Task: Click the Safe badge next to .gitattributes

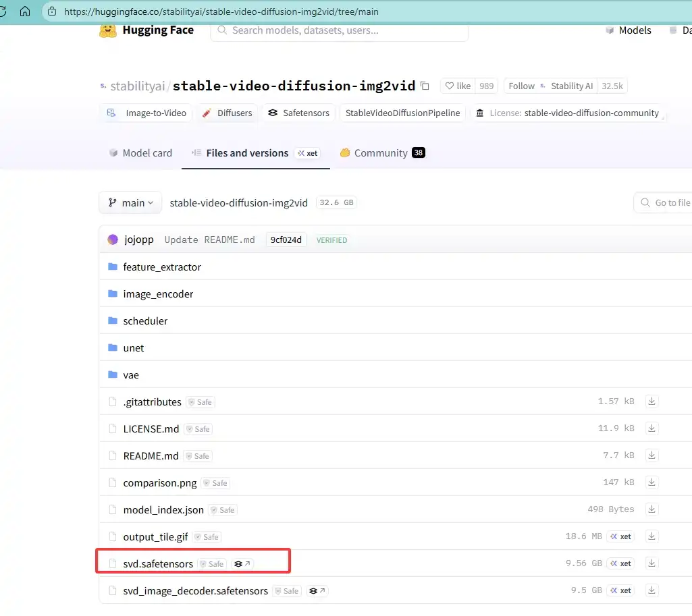Action: 200,402
